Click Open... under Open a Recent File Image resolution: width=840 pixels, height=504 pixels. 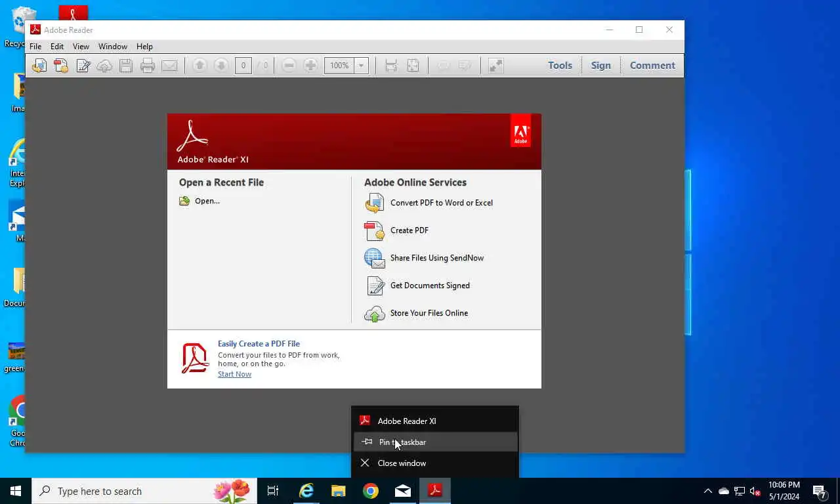207,201
